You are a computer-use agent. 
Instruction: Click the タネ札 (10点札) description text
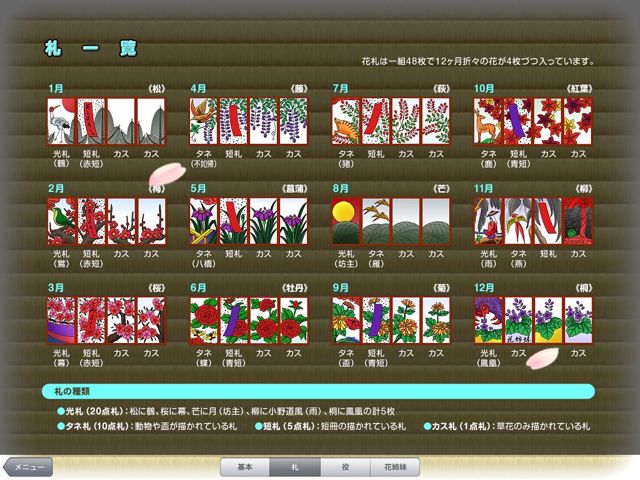[147, 427]
